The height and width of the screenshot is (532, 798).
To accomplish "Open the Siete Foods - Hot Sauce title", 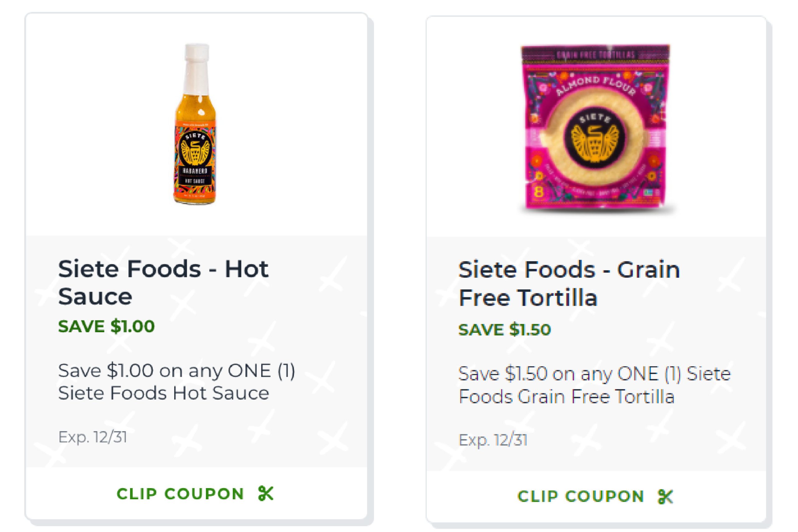I will point(163,283).
